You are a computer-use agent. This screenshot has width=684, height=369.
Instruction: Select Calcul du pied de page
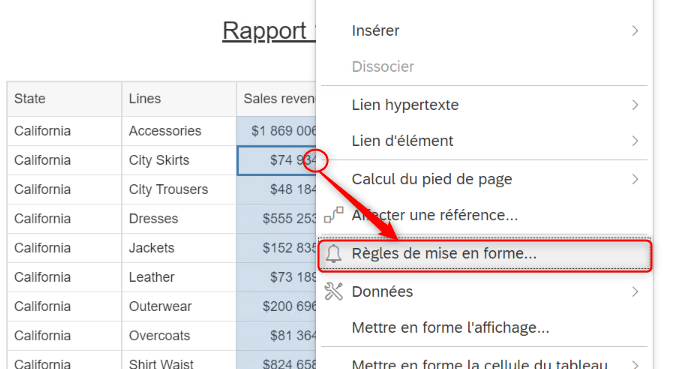click(x=484, y=179)
